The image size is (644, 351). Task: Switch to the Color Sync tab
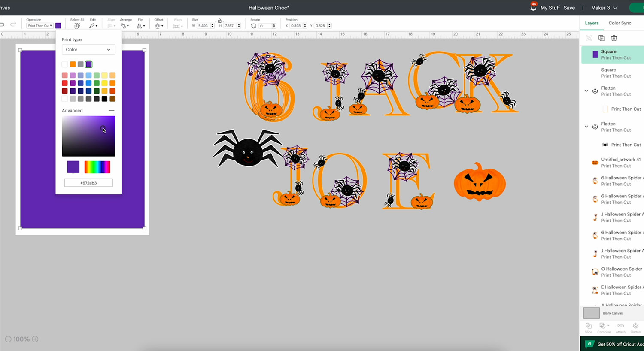[620, 23]
